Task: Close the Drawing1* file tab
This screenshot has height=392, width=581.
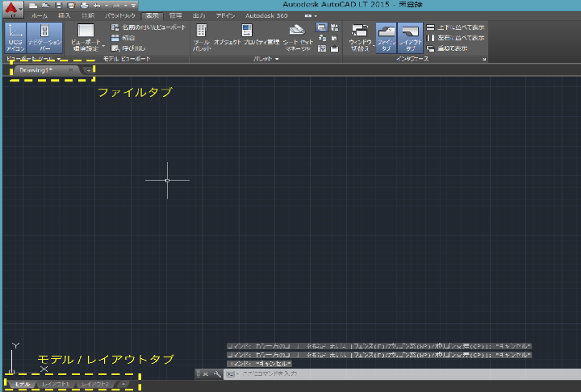Action: pos(70,70)
